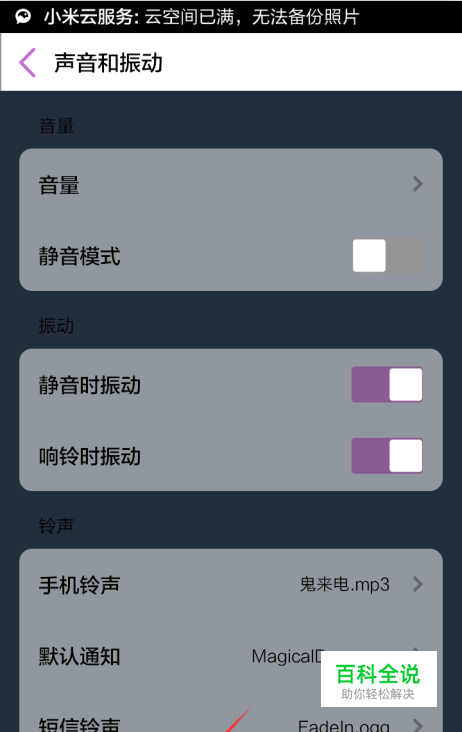Tap the 声音和振动 page title
The height and width of the screenshot is (732, 462).
[108, 63]
